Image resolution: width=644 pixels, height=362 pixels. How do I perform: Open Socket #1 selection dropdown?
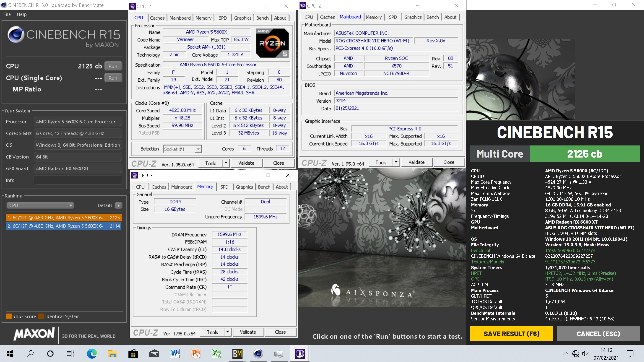click(x=182, y=149)
